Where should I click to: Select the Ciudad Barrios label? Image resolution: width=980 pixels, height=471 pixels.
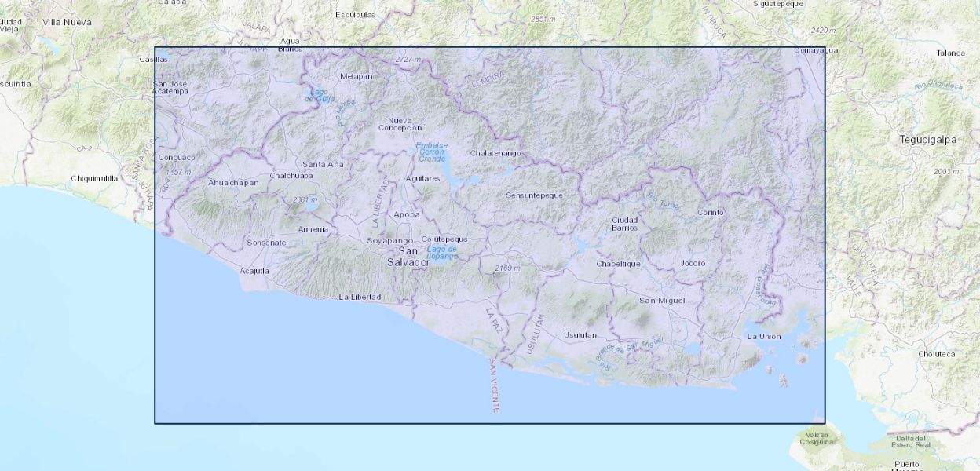click(625, 224)
